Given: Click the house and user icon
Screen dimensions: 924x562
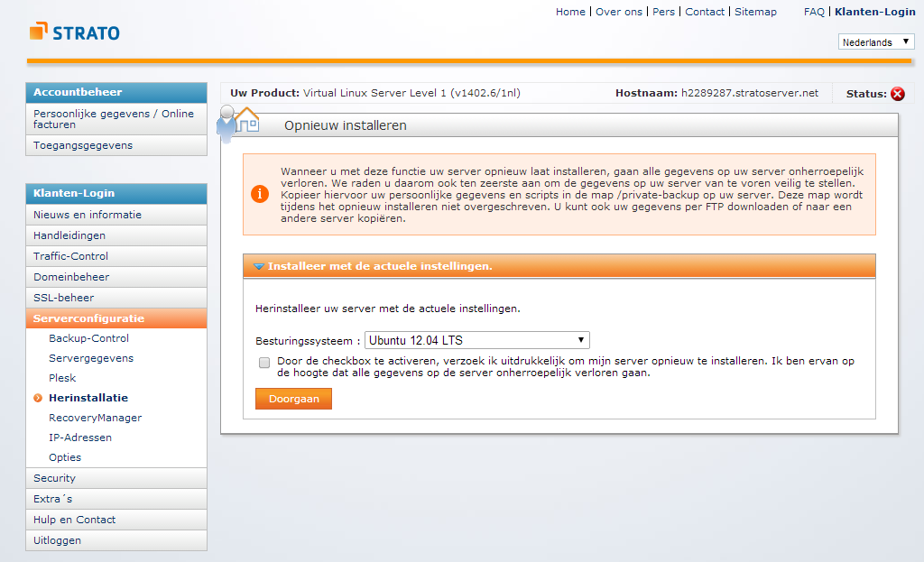Looking at the screenshot, I should [x=236, y=121].
